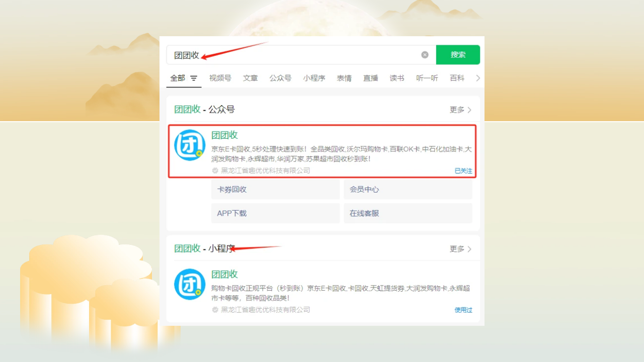Switch to the 表情 tab

point(344,78)
